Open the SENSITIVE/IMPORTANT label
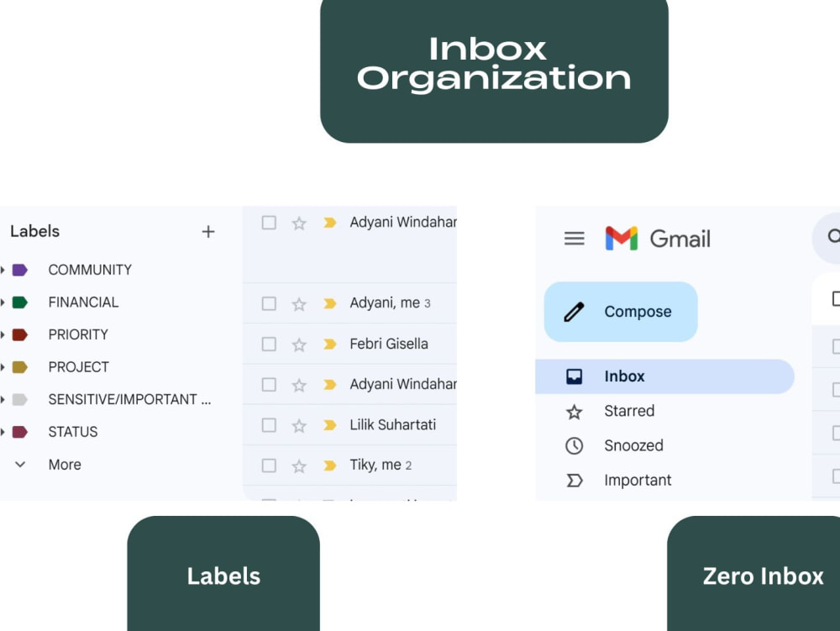 click(129, 400)
